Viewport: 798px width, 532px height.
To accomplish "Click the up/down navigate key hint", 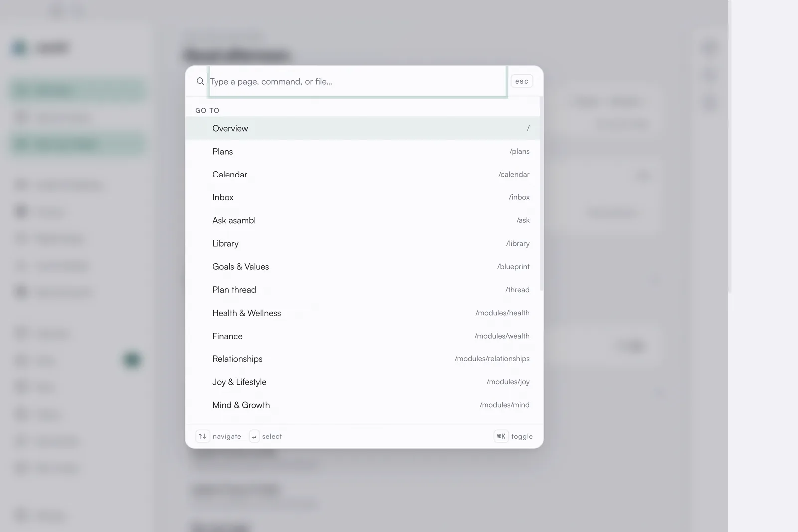I will coord(202,436).
